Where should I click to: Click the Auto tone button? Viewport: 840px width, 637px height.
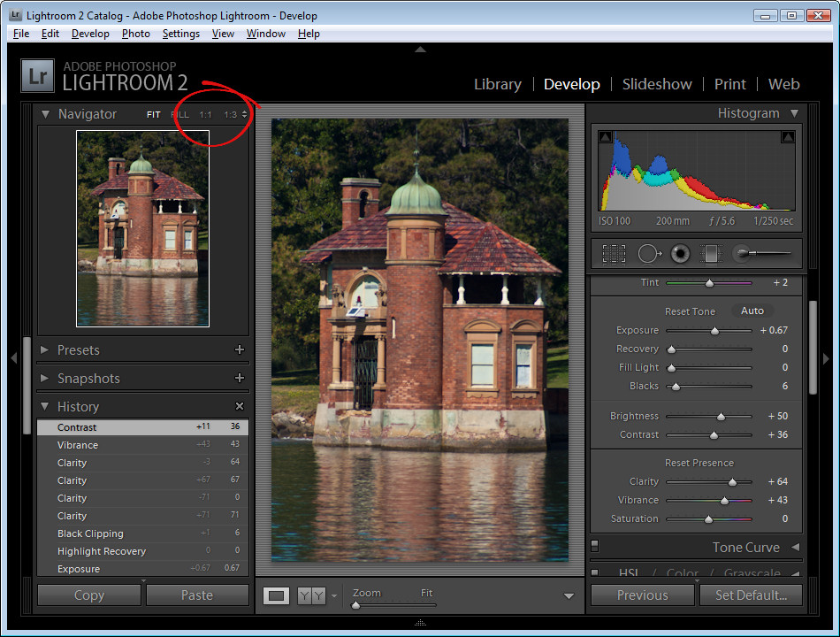752,311
